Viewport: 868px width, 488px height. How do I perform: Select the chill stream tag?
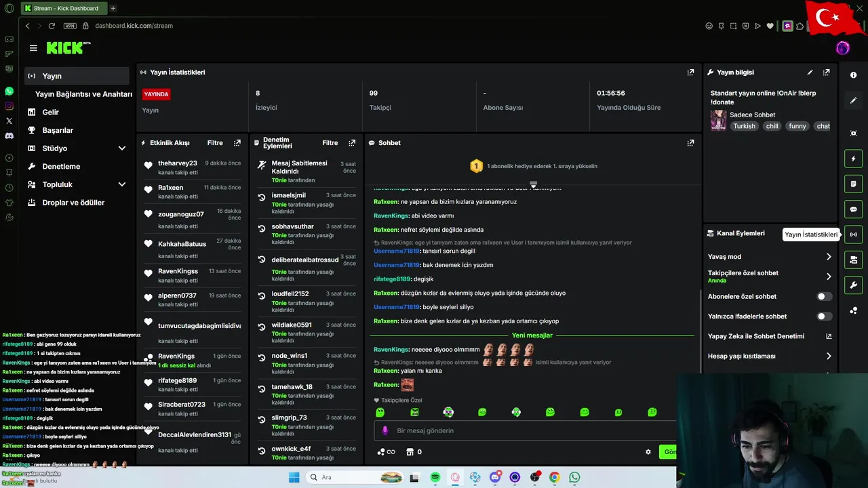772,126
